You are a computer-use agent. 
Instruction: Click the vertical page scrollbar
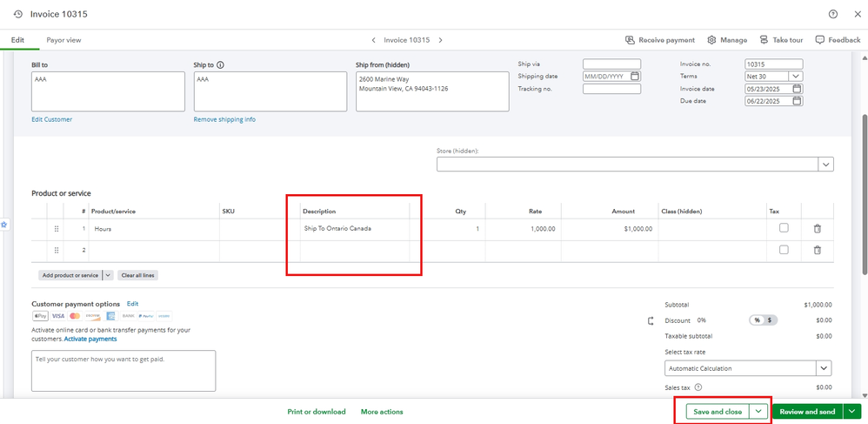click(865, 194)
